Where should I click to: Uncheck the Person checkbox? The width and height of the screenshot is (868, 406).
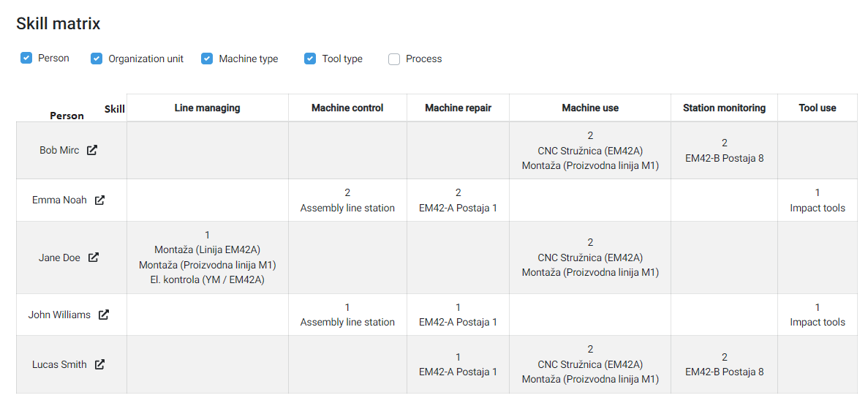coord(26,58)
